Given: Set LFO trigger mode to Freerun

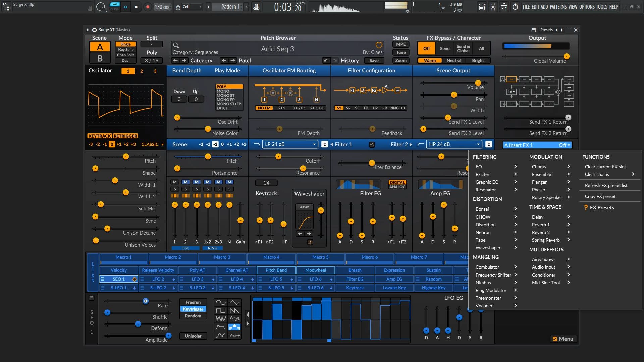Looking at the screenshot, I should click(193, 302).
